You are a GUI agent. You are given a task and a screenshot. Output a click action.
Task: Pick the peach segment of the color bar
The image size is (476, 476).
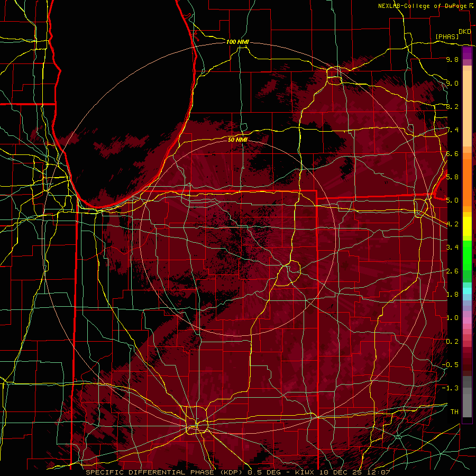[x=467, y=108]
